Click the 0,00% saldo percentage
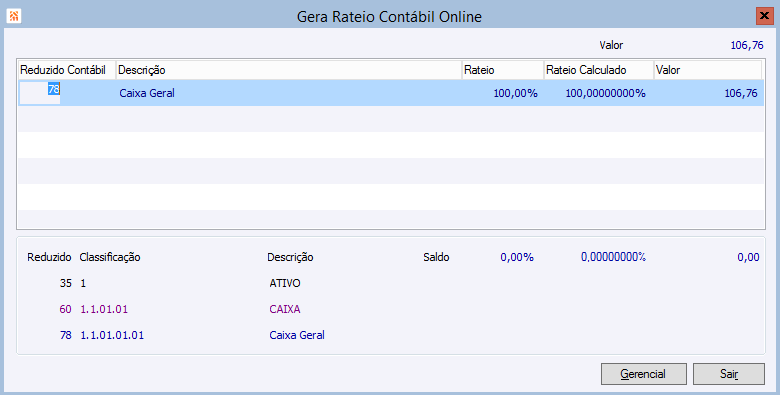The height and width of the screenshot is (395, 780). point(517,257)
